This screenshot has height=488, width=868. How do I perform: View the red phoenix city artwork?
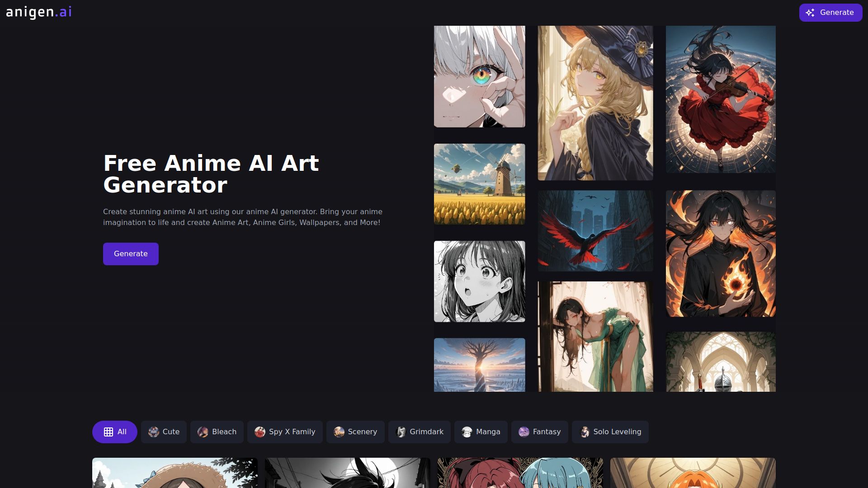pyautogui.click(x=595, y=230)
